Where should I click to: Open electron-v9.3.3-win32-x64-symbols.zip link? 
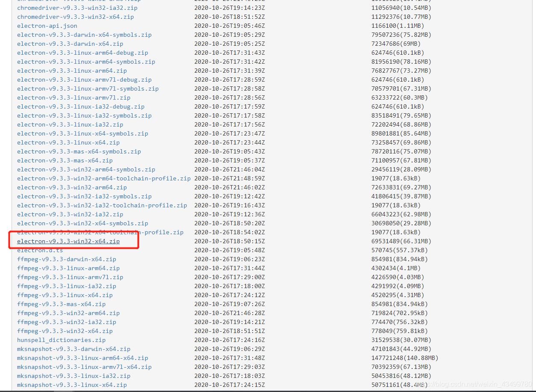click(82, 223)
